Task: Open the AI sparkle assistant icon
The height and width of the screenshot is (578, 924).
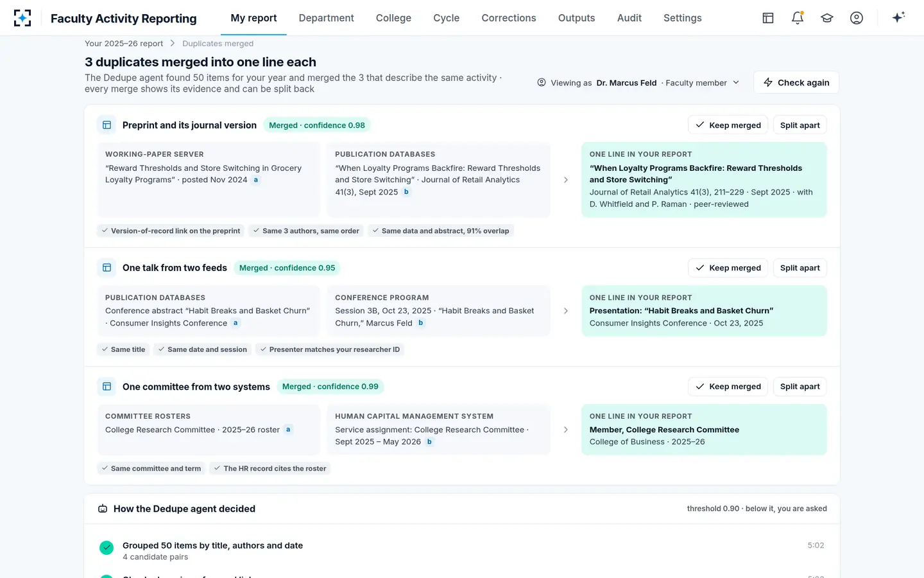Action: pyautogui.click(x=898, y=17)
